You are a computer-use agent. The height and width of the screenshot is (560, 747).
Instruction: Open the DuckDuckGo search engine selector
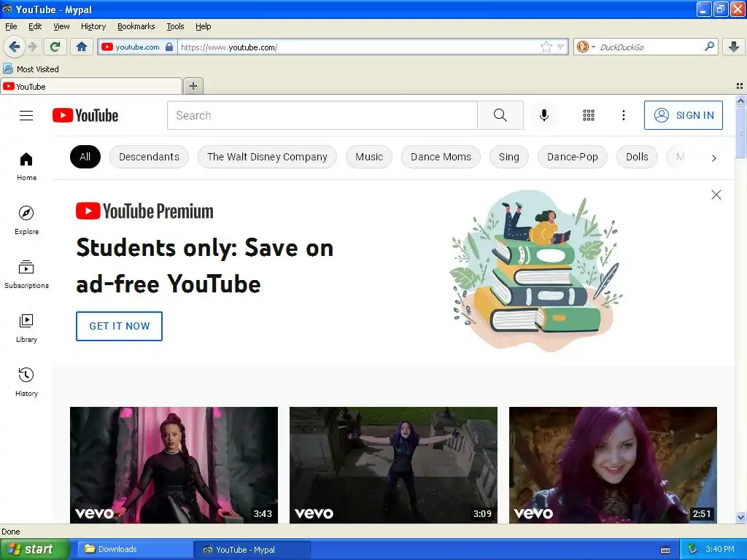(x=586, y=47)
